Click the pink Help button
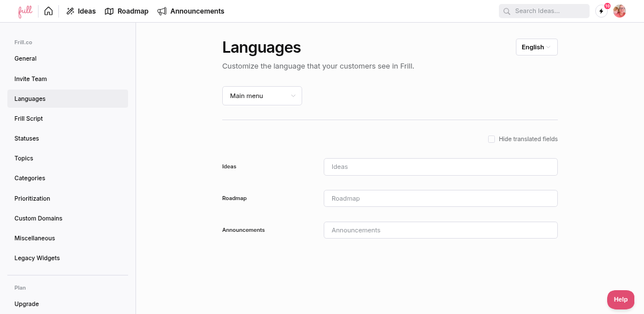Screen dimensions: 644x314 point(621,300)
